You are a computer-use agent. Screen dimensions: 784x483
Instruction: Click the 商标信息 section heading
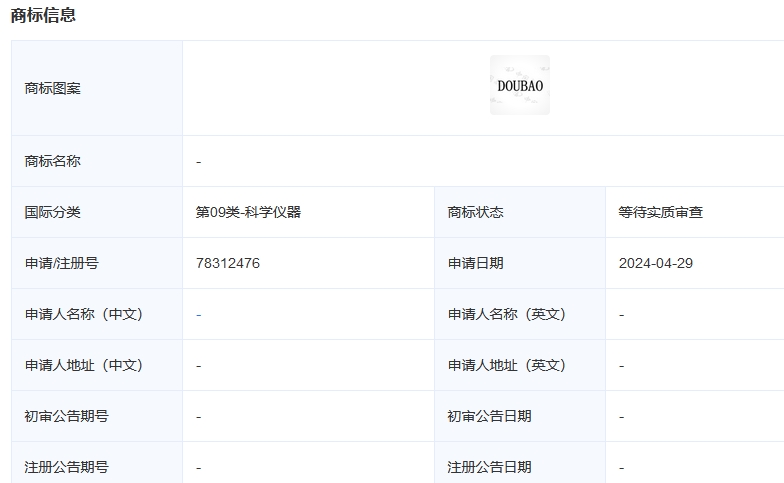43,15
